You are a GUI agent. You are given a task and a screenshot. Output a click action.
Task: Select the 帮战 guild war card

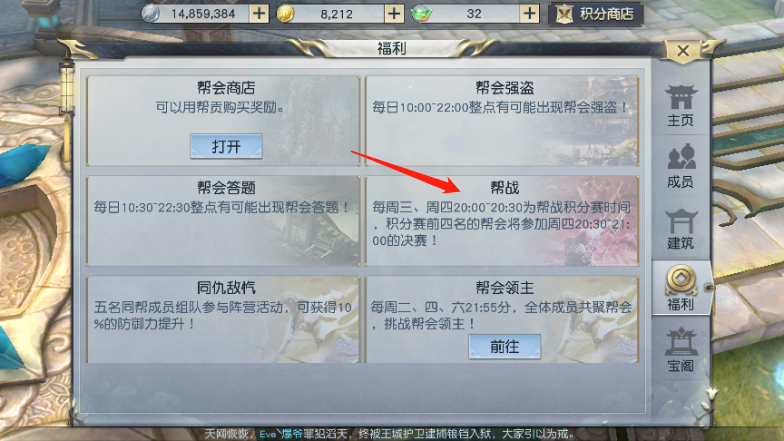click(x=502, y=220)
